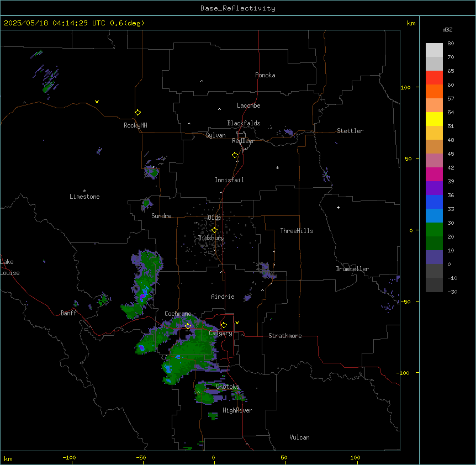The image size is (476, 465).
Task: Click the Limestone label
Action: (84, 197)
